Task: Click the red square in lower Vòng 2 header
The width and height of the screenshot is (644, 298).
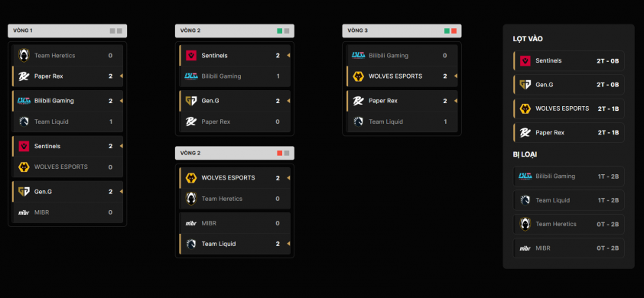Action: [280, 153]
